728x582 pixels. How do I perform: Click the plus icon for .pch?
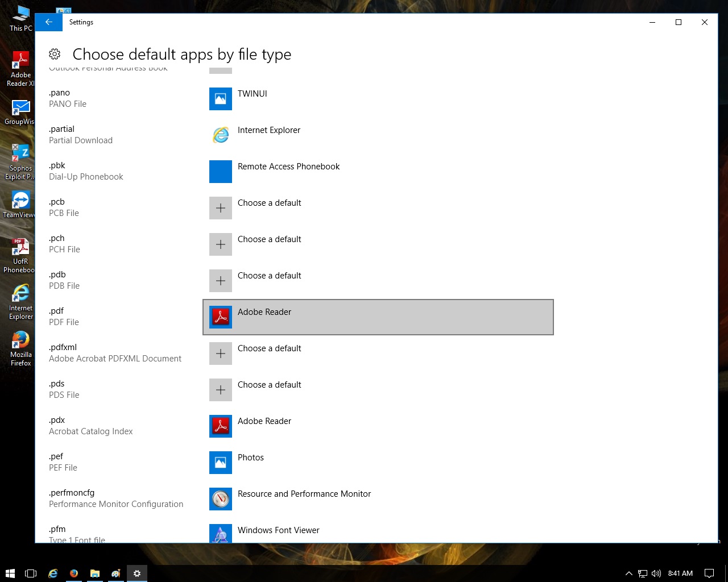click(x=221, y=244)
